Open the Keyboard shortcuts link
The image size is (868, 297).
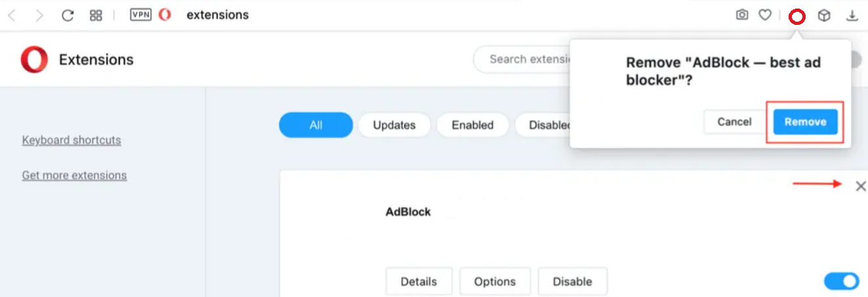tap(72, 140)
